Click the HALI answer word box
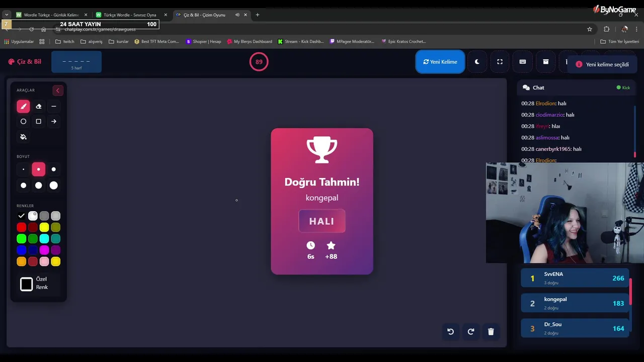The image size is (644, 362). (x=322, y=221)
